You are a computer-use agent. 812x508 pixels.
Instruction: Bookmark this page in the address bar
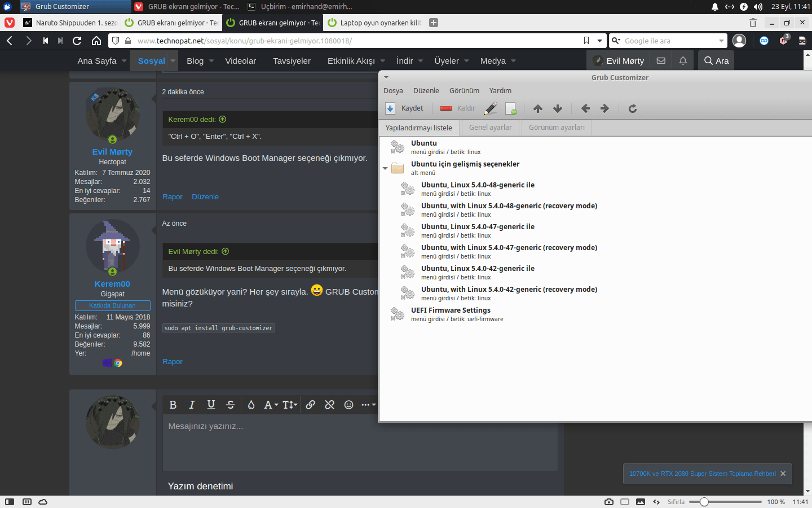click(586, 41)
